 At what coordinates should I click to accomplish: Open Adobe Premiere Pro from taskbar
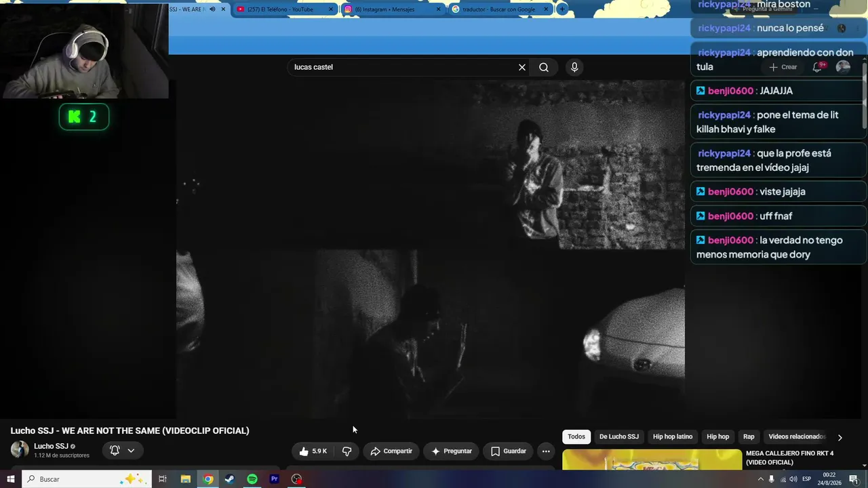click(x=275, y=479)
